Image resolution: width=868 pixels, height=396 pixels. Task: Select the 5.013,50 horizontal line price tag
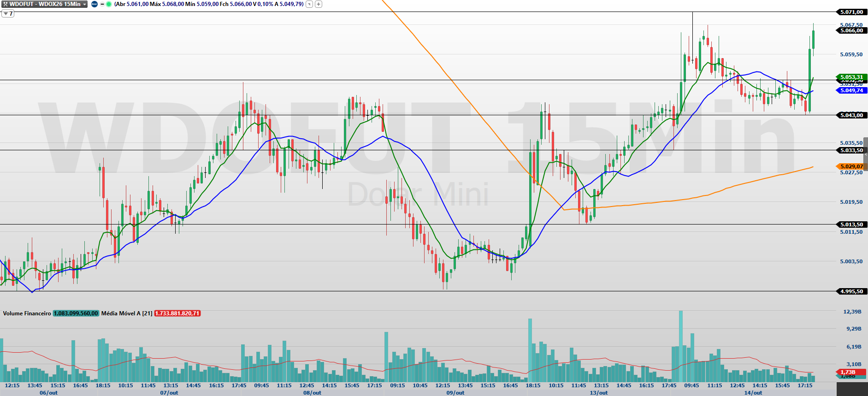[851, 225]
